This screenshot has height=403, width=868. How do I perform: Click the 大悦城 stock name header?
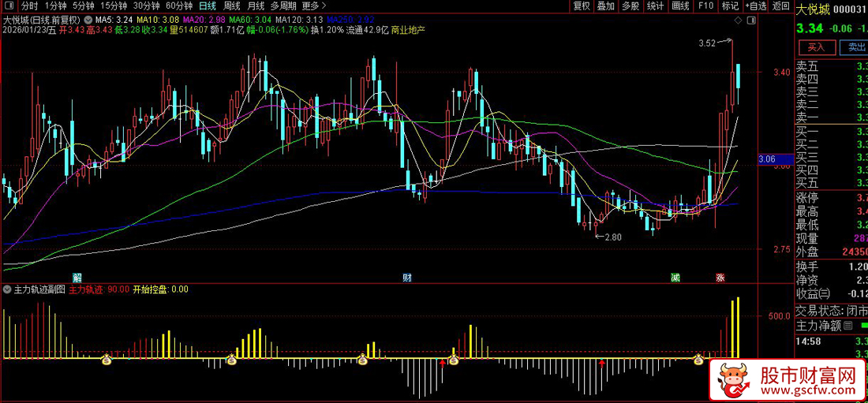coord(811,8)
